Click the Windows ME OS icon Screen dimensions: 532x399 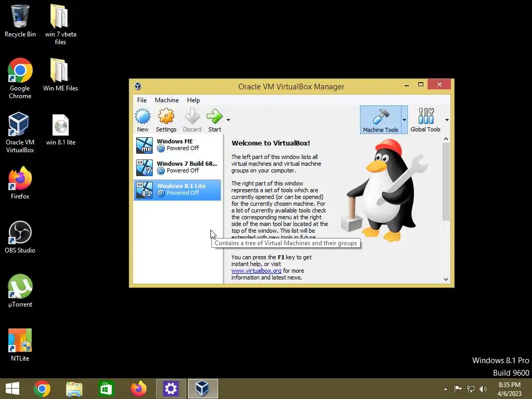(144, 145)
